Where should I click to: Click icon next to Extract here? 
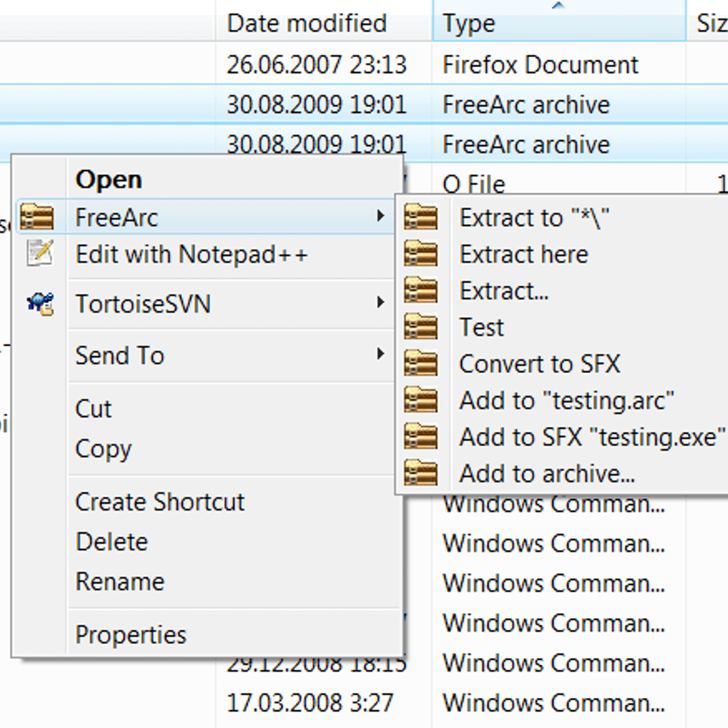tap(421, 254)
